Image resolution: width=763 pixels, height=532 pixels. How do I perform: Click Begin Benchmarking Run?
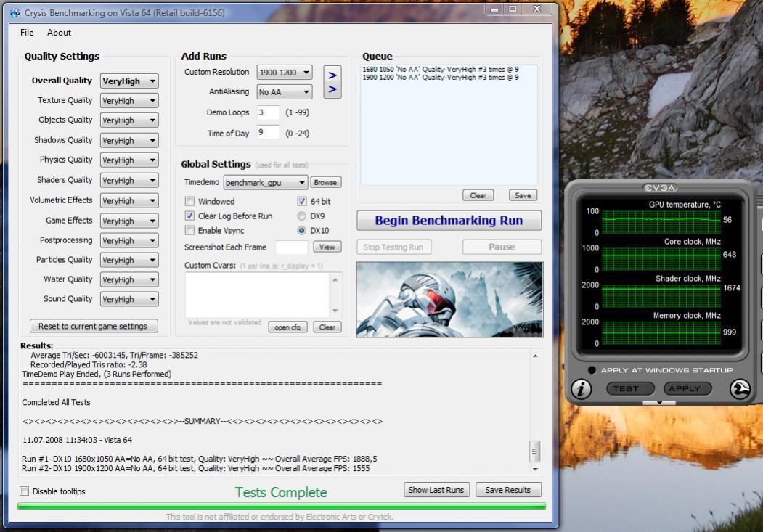point(449,221)
